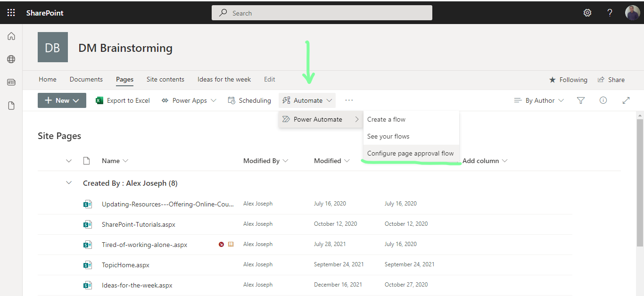Open SharePoint settings gear

click(587, 13)
